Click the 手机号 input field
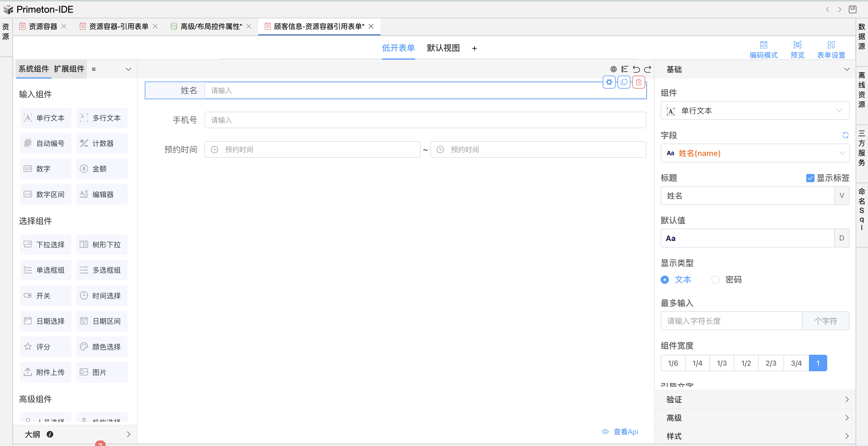Image resolution: width=868 pixels, height=446 pixels. [425, 120]
